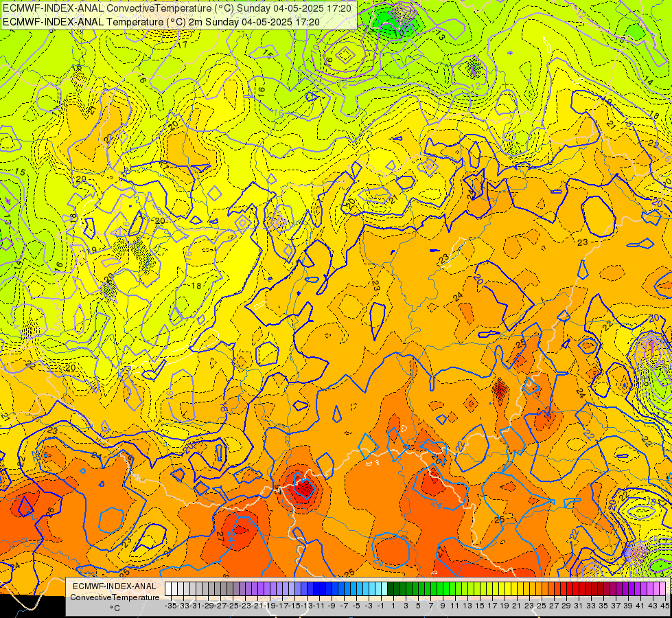Select the blue swatch above -11

pyautogui.click(x=317, y=588)
